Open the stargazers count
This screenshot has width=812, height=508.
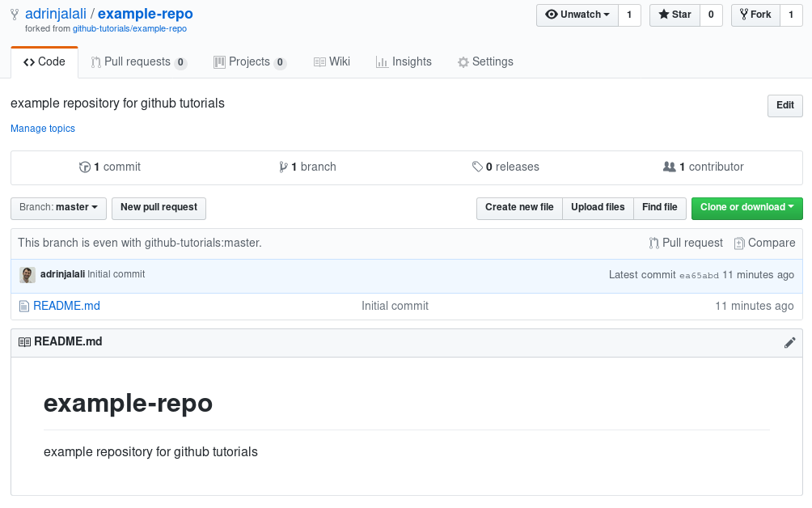pos(711,15)
